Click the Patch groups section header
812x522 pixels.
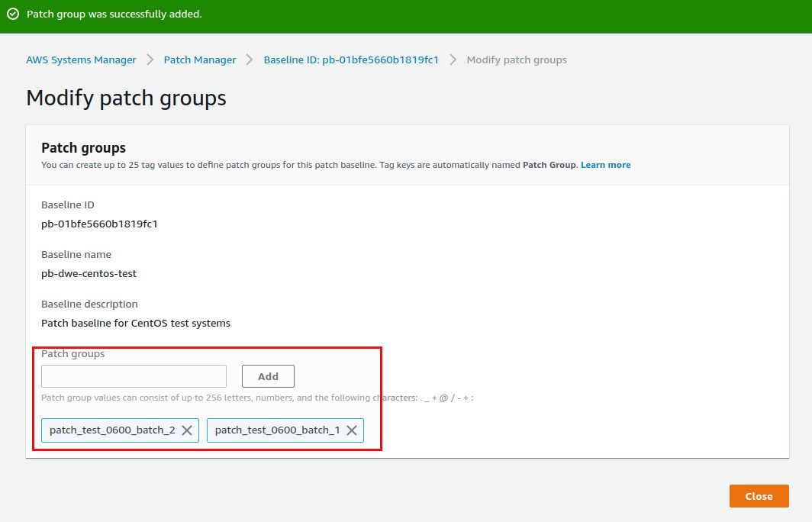pos(83,148)
